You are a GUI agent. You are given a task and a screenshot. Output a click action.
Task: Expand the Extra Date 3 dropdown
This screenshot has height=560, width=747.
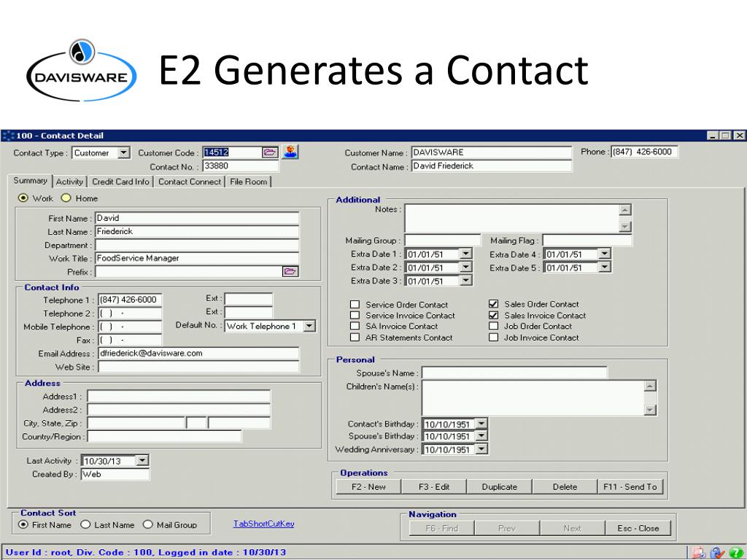pos(466,281)
